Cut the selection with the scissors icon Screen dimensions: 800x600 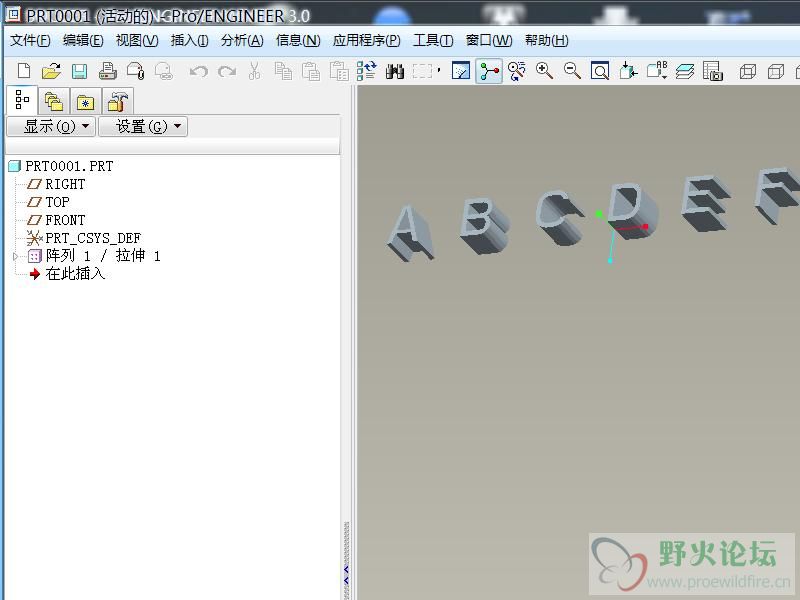pos(254,71)
